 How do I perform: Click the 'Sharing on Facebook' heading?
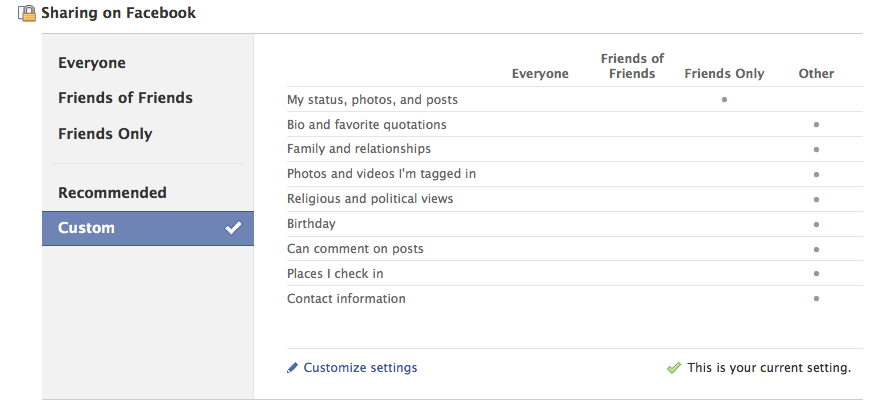click(x=118, y=13)
